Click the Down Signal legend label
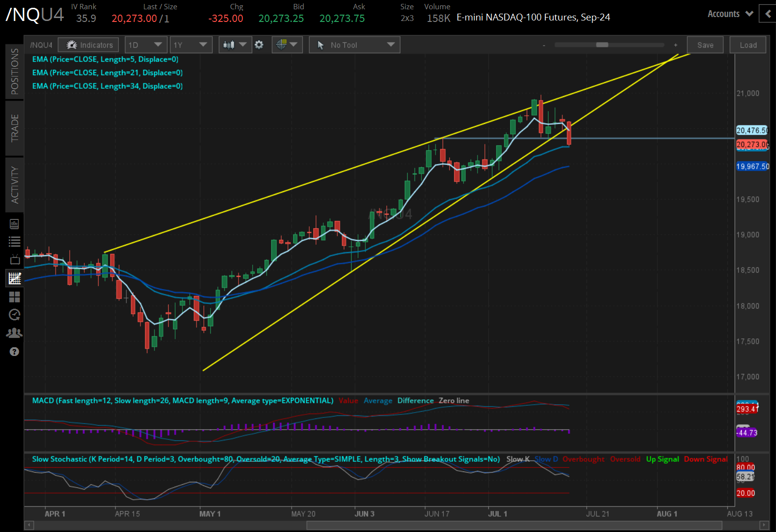 point(706,459)
